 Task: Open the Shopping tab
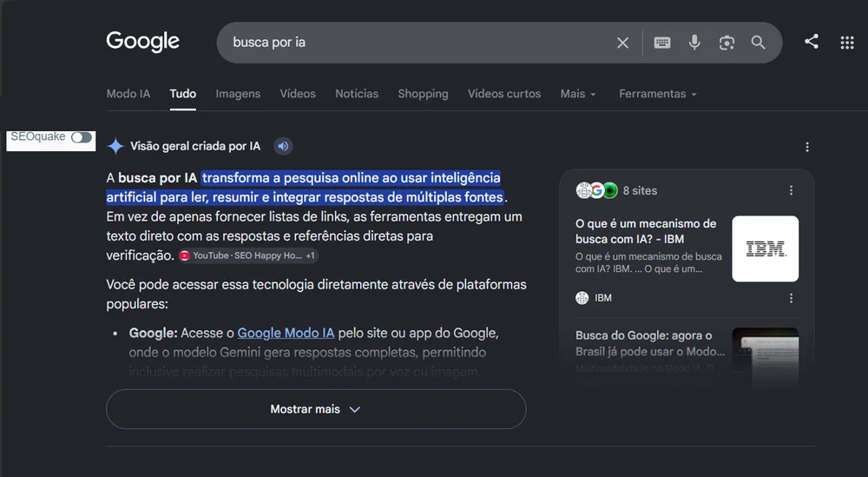pos(423,94)
